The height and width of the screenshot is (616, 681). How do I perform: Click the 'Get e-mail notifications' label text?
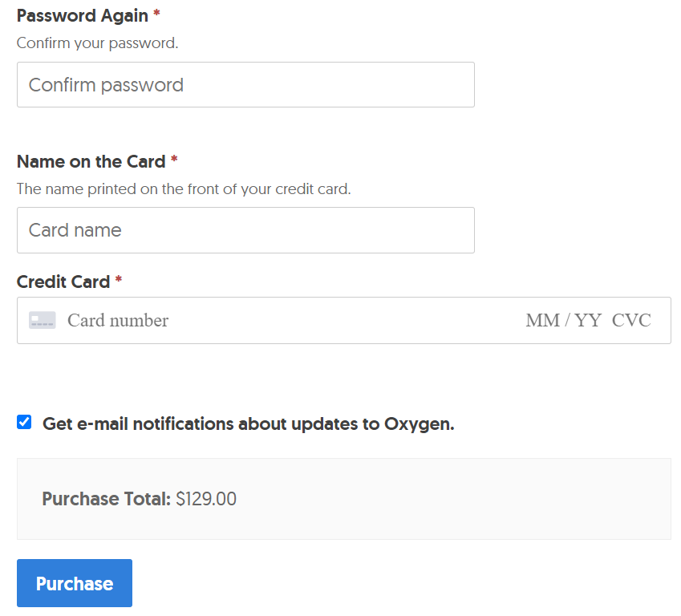click(248, 424)
